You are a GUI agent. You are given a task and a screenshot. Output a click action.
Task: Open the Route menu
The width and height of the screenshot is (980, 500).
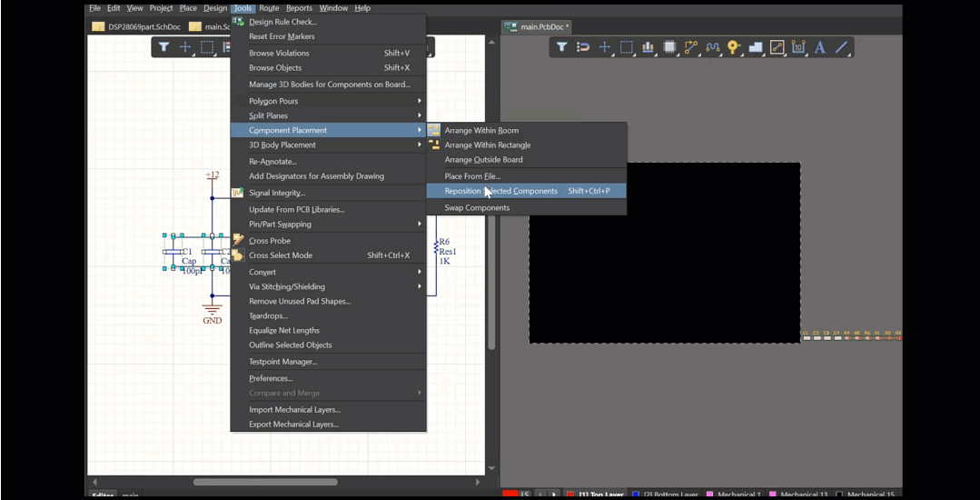pos(269,8)
